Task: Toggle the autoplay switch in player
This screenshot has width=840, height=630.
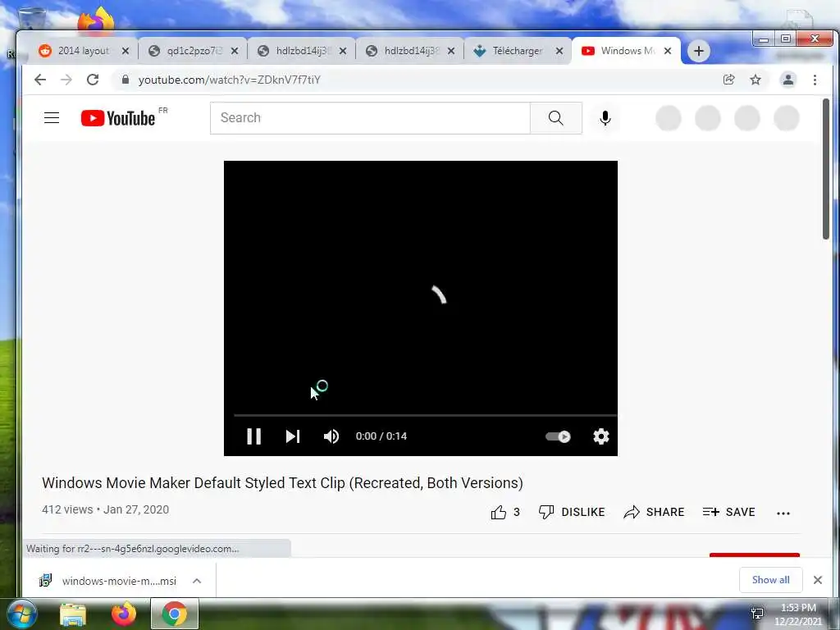Action: coord(558,436)
